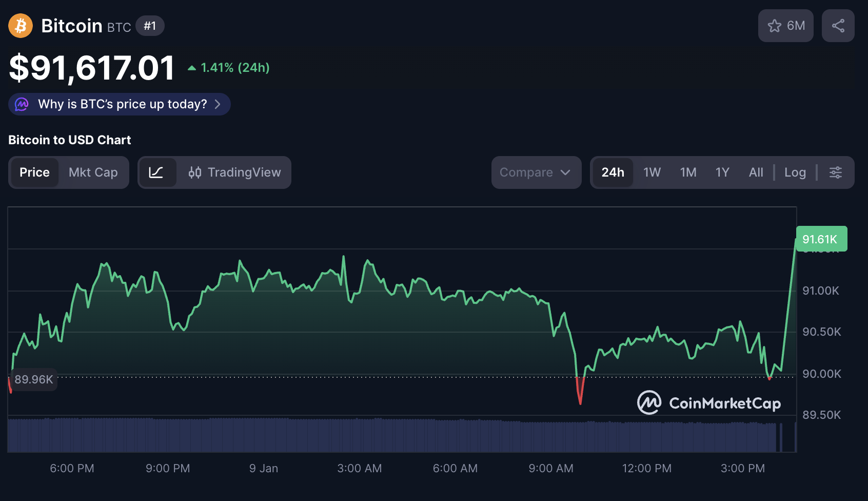Click the CMC assistant icon beside price question
Image resolution: width=868 pixels, height=501 pixels.
tap(22, 104)
